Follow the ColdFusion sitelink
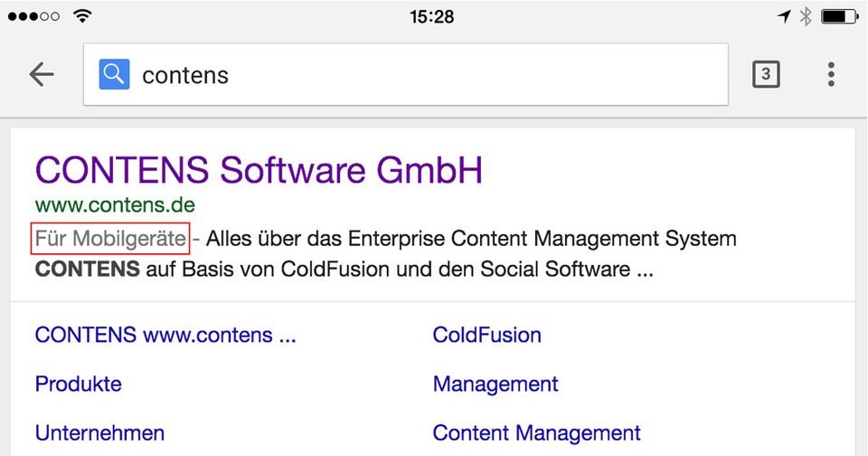This screenshot has height=456, width=868. (x=486, y=335)
